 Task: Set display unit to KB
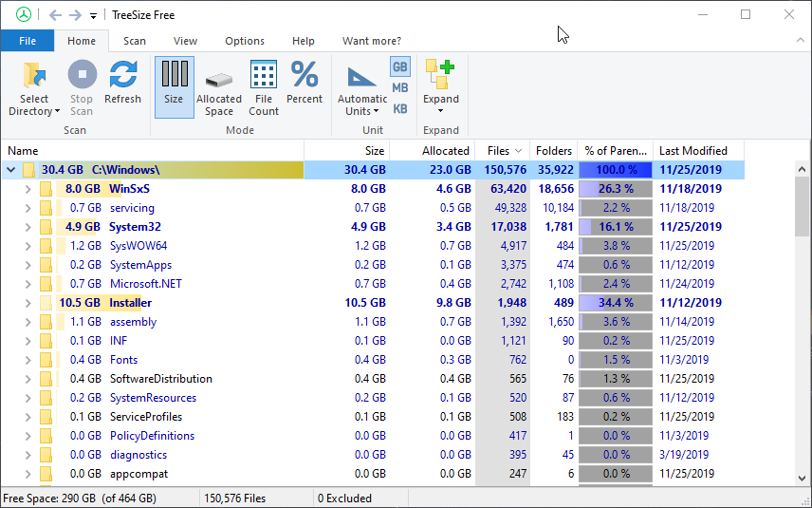[399, 109]
